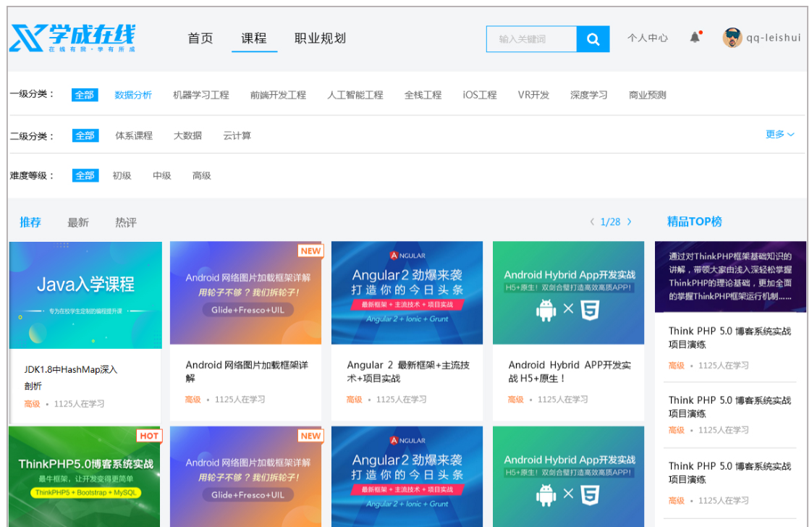
Task: Open first-row Android 网络图片加载框架 thumbnail
Action: tap(245, 292)
